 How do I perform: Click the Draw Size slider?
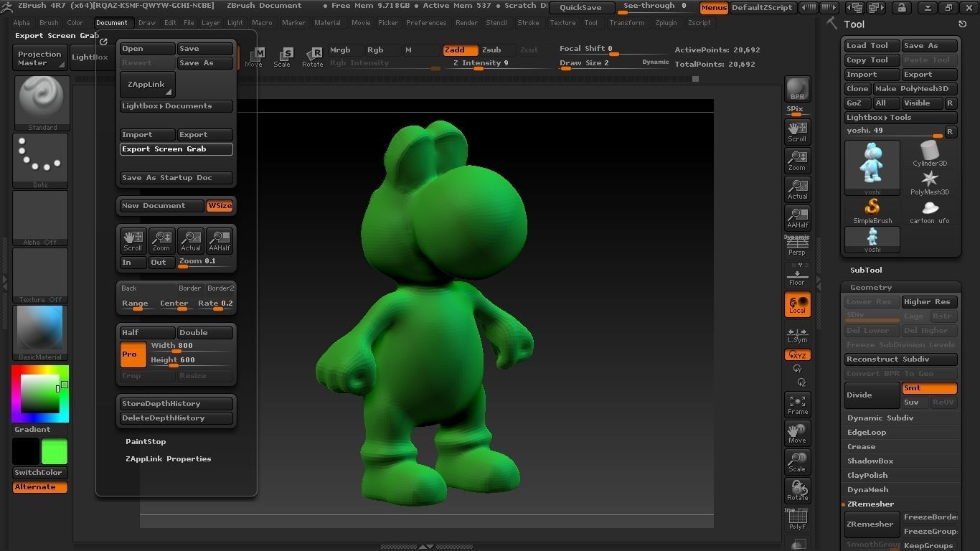click(614, 64)
